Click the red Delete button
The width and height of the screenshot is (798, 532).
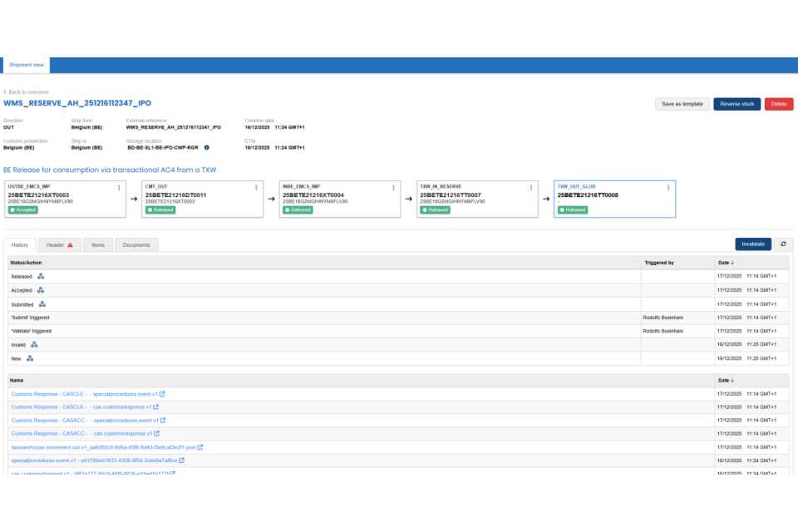pyautogui.click(x=779, y=104)
